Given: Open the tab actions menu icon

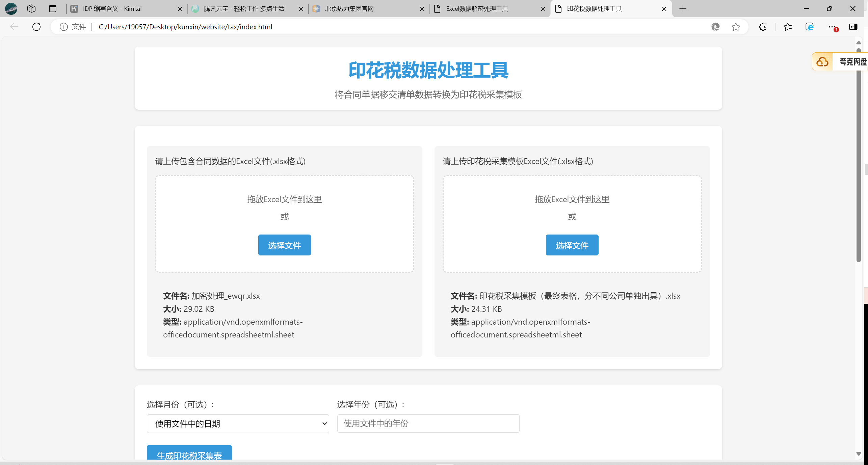Looking at the screenshot, I should (x=52, y=8).
